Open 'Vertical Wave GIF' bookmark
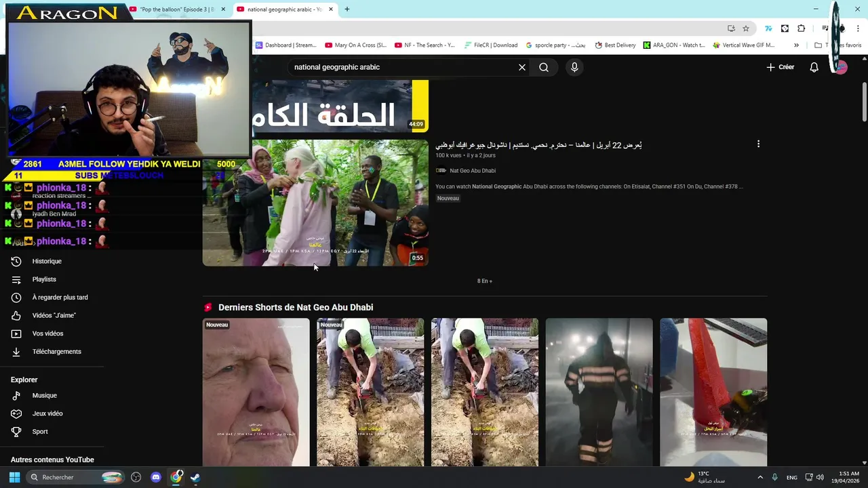868x488 pixels. (x=743, y=45)
